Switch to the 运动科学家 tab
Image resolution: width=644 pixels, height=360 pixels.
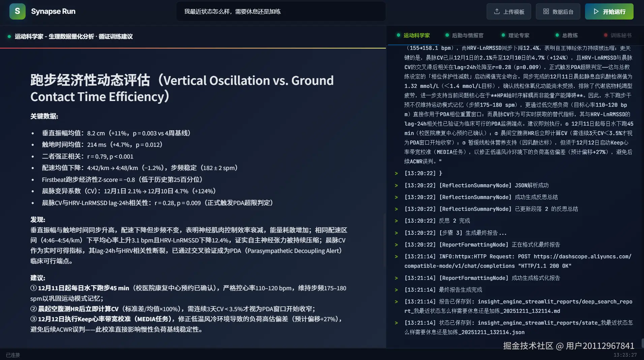pyautogui.click(x=413, y=35)
